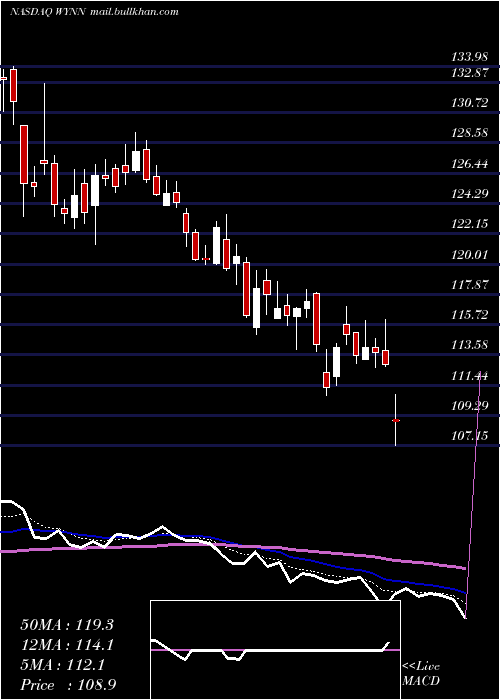Click the 132.87 price axis label
Viewport: 500px width, 700px height.
click(x=470, y=72)
